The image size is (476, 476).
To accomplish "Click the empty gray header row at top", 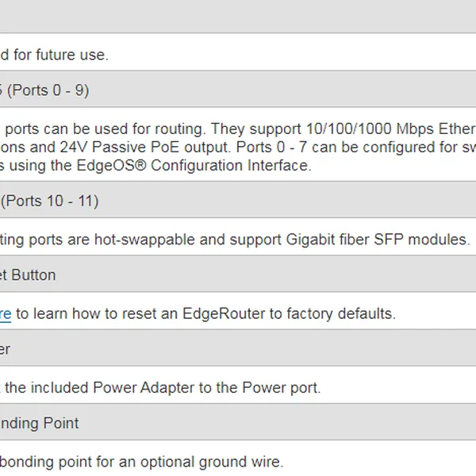I will [238, 16].
